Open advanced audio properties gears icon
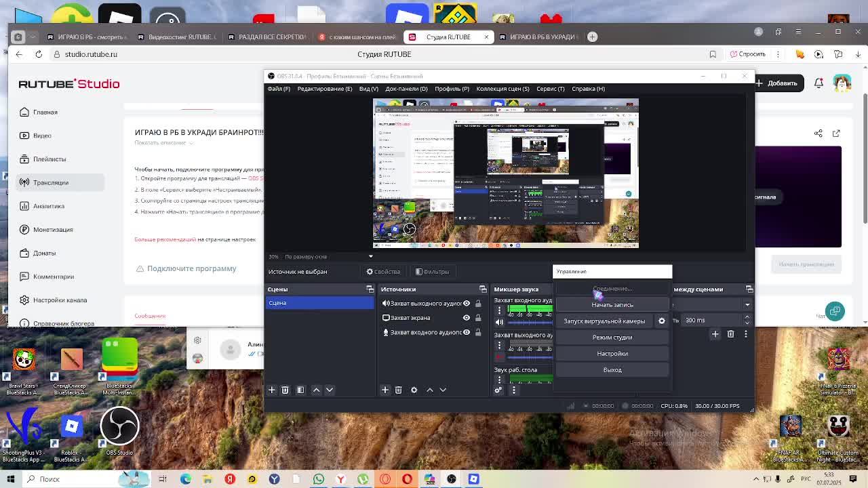Screen dimensions: 868x488 [x=498, y=390]
